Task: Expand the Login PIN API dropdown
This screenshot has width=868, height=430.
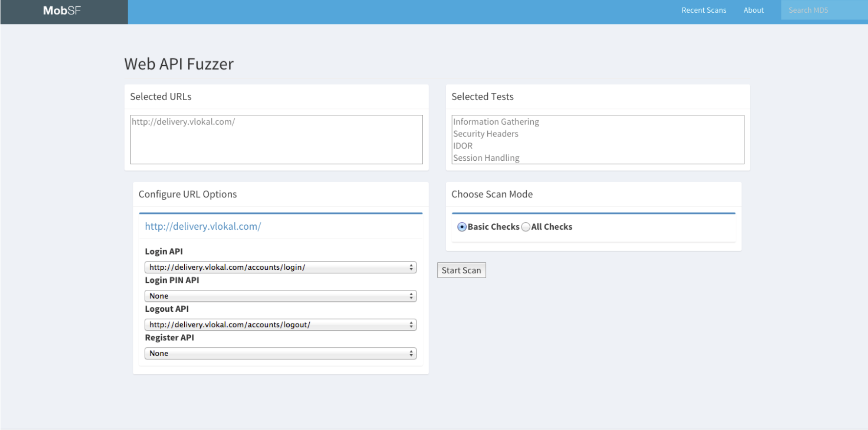Action: tap(280, 296)
